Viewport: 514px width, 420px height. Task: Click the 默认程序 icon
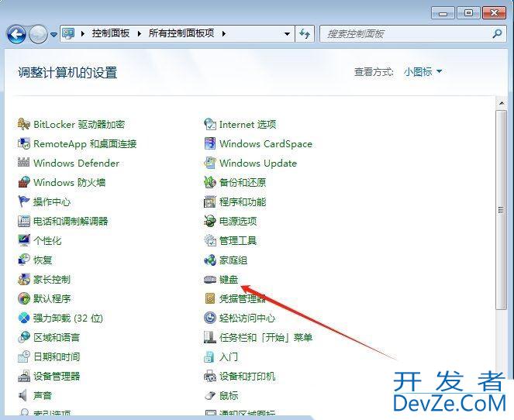pos(24,298)
